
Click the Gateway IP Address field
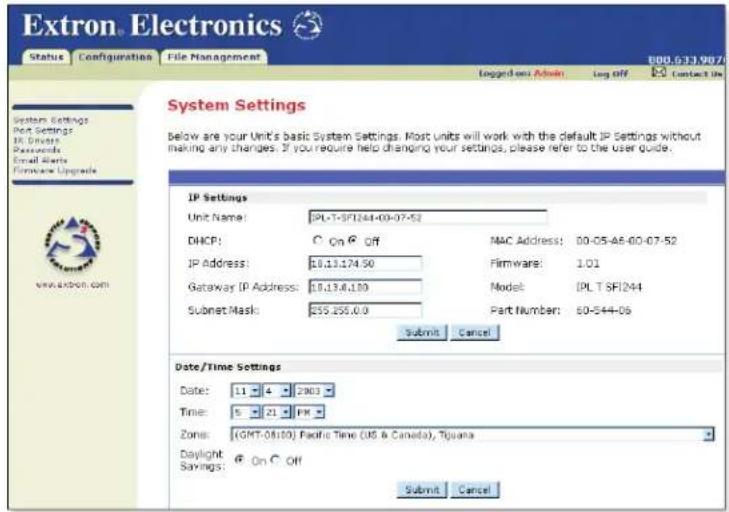click(365, 286)
